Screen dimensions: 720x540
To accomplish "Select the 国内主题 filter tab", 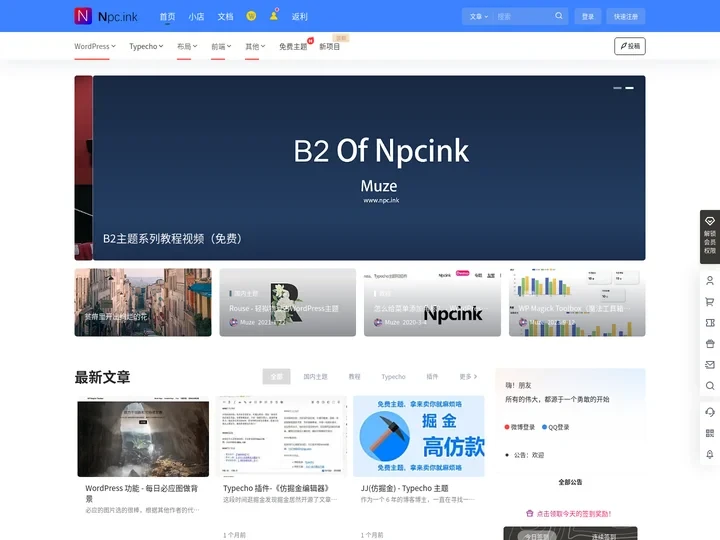I will tap(315, 377).
